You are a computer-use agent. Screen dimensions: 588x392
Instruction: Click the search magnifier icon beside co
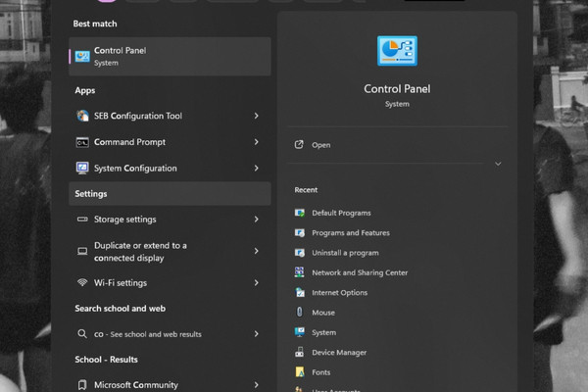[x=82, y=333]
